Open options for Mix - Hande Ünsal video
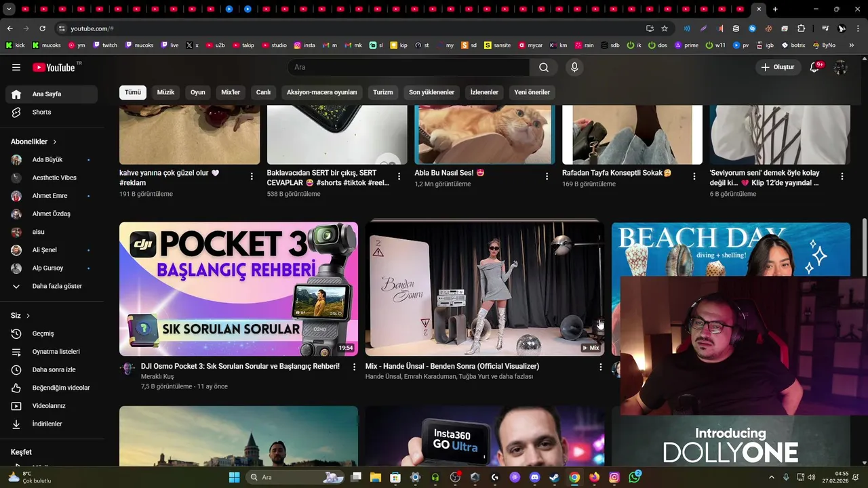 click(600, 367)
